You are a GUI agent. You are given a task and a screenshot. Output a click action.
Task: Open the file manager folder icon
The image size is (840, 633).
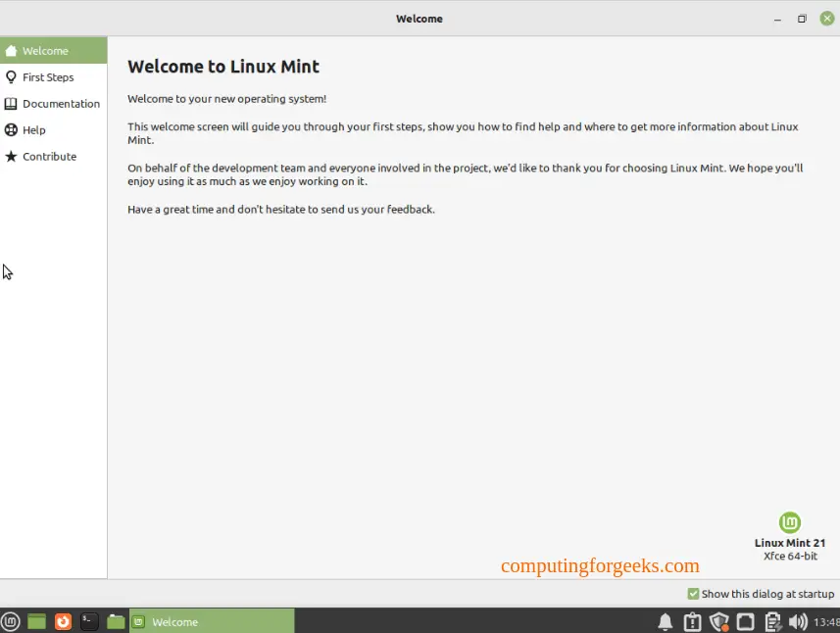pos(116,622)
